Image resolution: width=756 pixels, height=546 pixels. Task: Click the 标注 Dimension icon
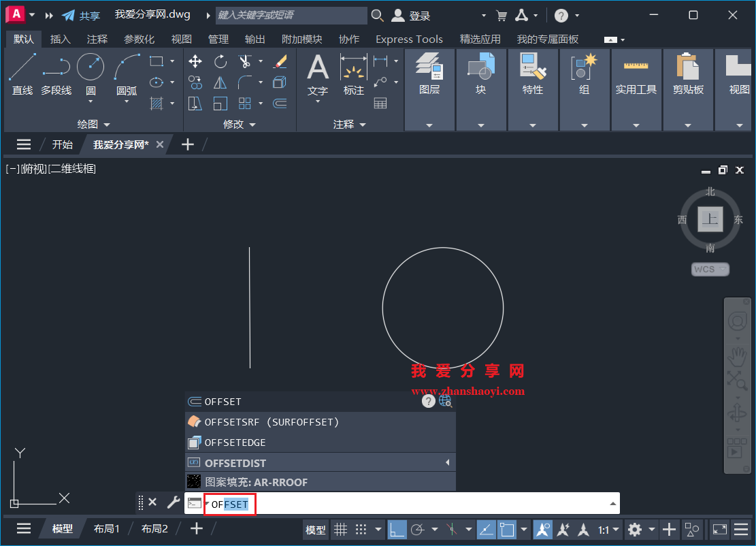(353, 68)
